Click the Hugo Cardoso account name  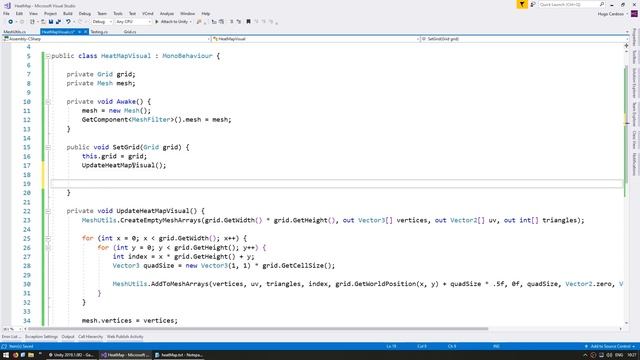(611, 14)
